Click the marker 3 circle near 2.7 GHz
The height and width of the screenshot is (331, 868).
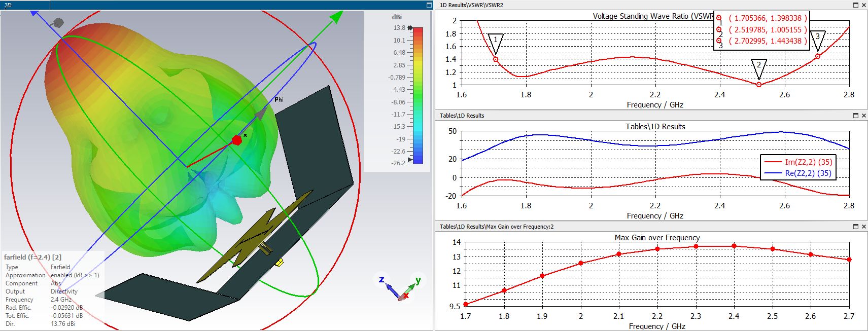[x=818, y=56]
